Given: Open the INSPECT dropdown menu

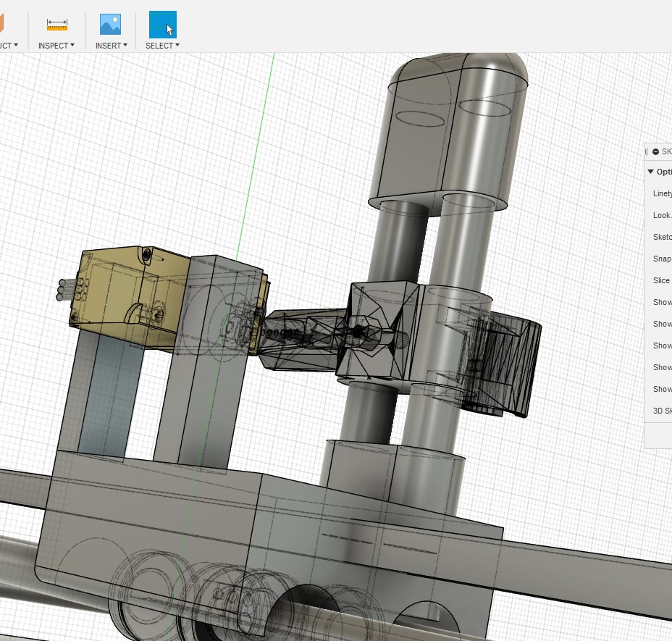Looking at the screenshot, I should 56,46.
